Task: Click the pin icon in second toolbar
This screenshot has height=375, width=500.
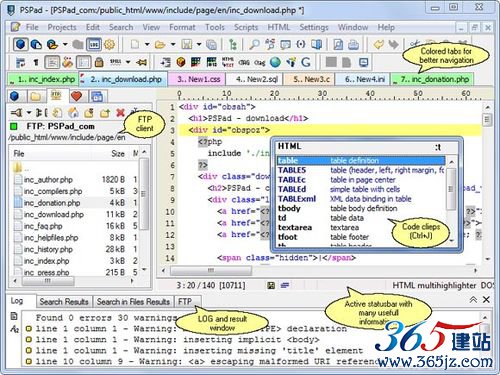Action: (x=142, y=62)
